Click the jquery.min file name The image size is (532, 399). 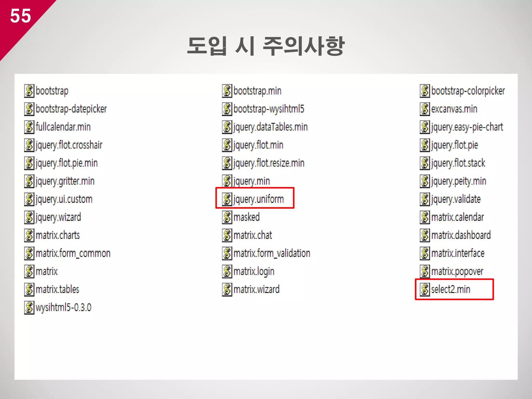(252, 181)
